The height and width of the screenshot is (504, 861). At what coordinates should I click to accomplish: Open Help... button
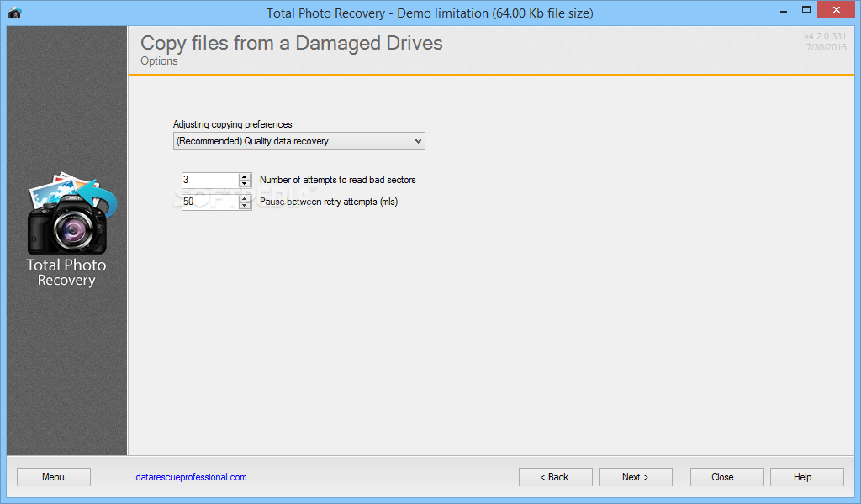(806, 477)
